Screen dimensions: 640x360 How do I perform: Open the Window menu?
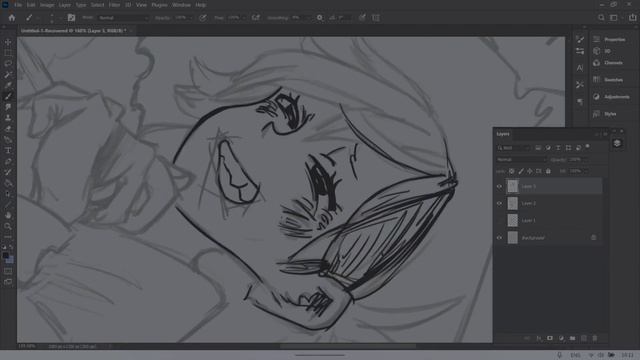181,5
